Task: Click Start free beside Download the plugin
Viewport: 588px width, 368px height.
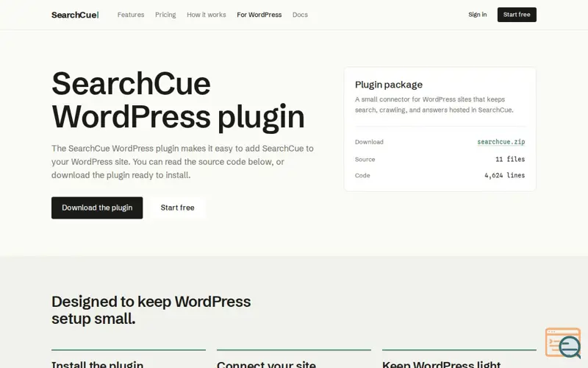Action: [x=177, y=208]
